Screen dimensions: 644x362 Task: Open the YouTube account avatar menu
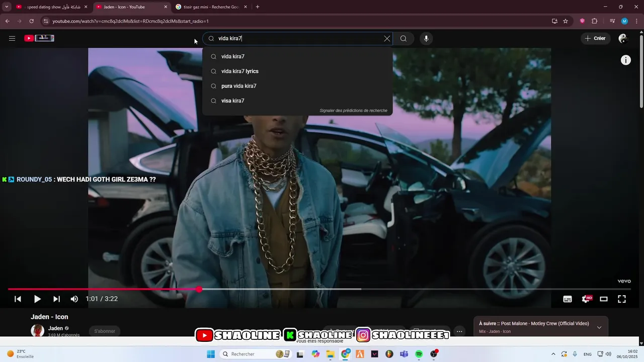click(623, 38)
